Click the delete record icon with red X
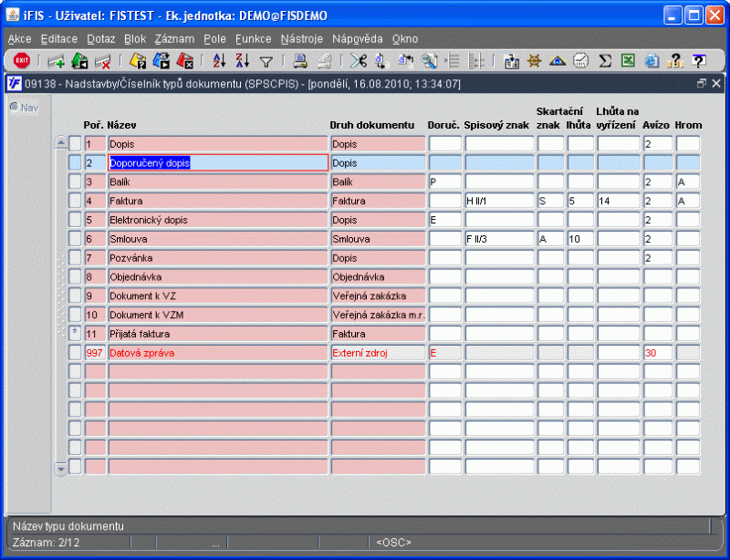The height and width of the screenshot is (560, 730). (103, 61)
